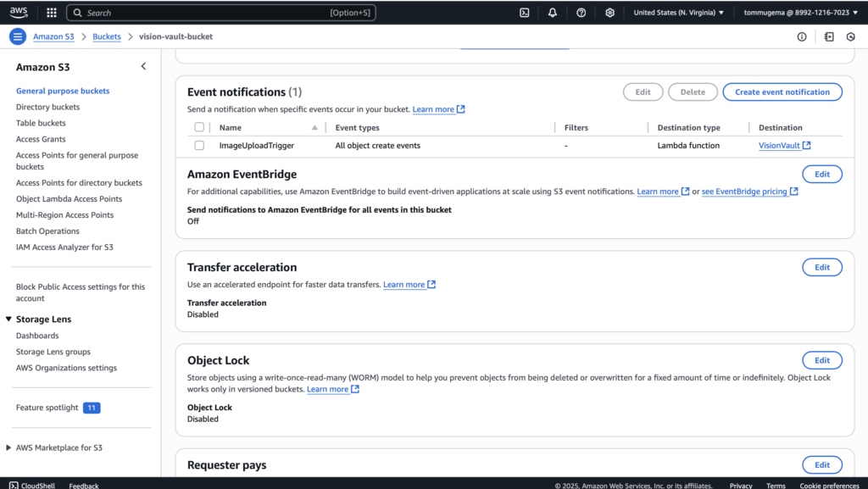Open Directory buckets in sidebar

coord(47,107)
